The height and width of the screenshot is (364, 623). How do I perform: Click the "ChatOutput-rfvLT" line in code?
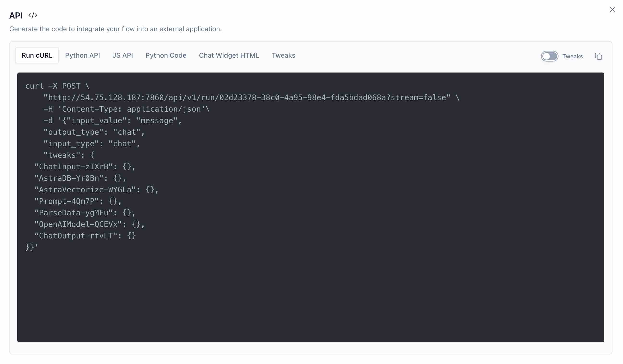[x=85, y=236]
